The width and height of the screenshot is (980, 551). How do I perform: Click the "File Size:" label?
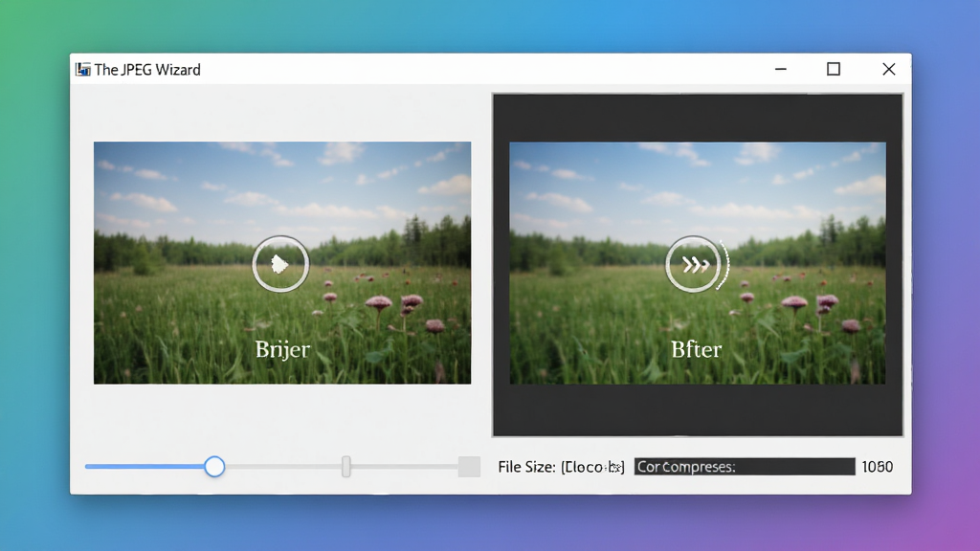[527, 467]
